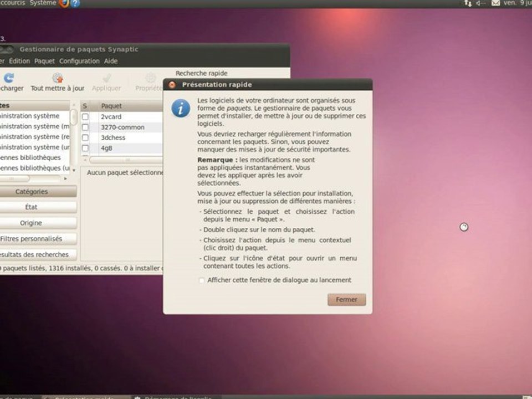Open the Édition menu in Synaptic
532x399 pixels.
click(19, 61)
